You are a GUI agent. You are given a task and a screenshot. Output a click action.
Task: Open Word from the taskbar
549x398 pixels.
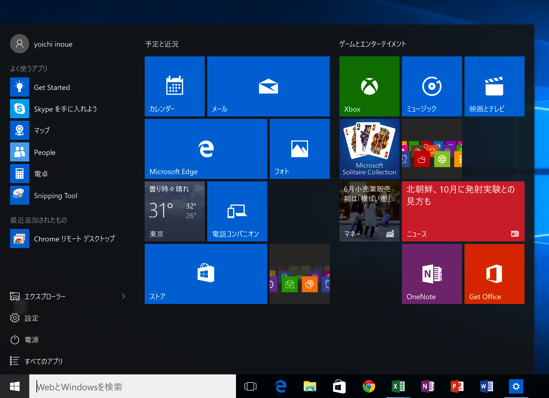coord(486,386)
